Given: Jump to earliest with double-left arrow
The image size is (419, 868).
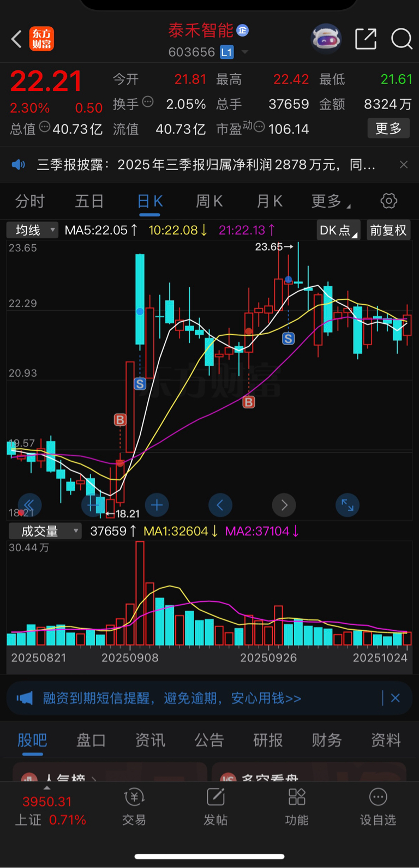Looking at the screenshot, I should pos(29,505).
